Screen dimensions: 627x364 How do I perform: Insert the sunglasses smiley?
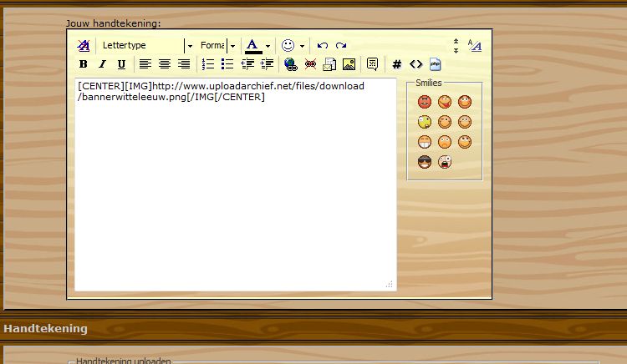pos(425,162)
